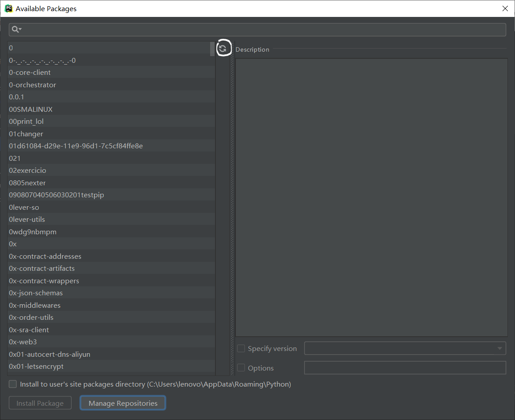Select the 0805nexter package
The image size is (515, 420).
point(111,183)
